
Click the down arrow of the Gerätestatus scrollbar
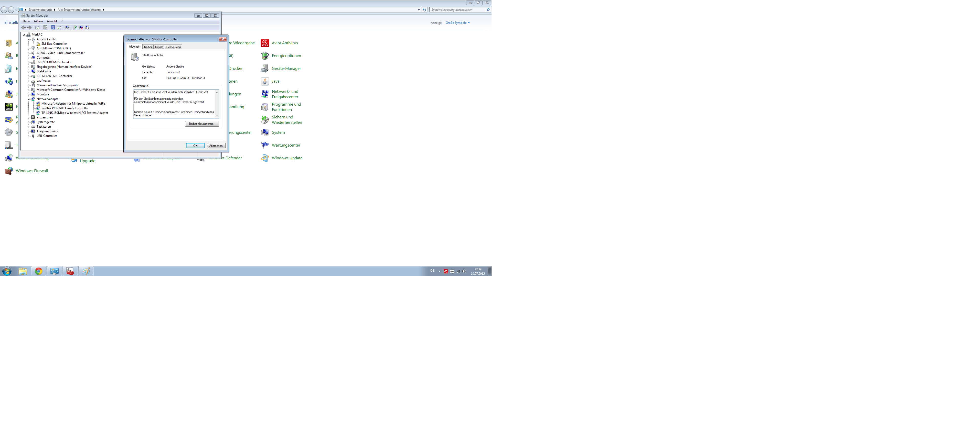[x=217, y=116]
